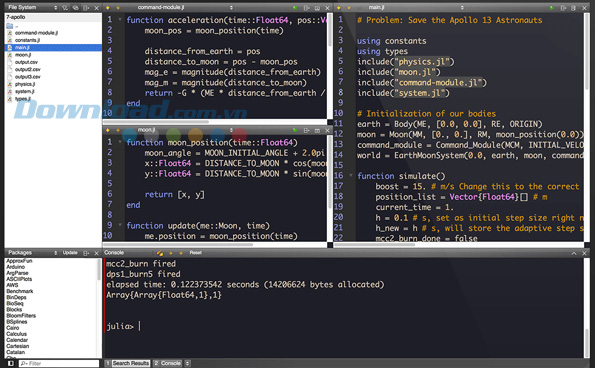Close the Packages side panel

(96, 253)
